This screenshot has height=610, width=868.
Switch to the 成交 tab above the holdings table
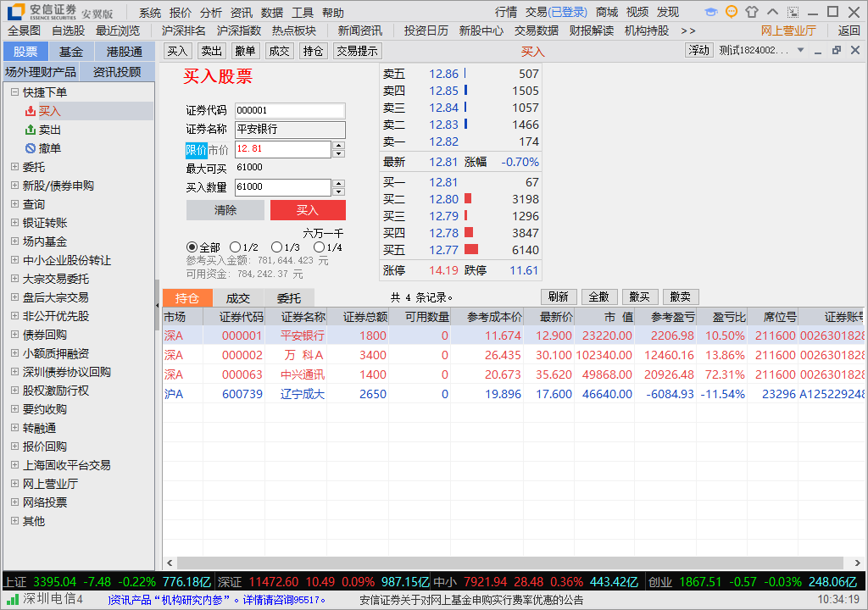point(238,298)
